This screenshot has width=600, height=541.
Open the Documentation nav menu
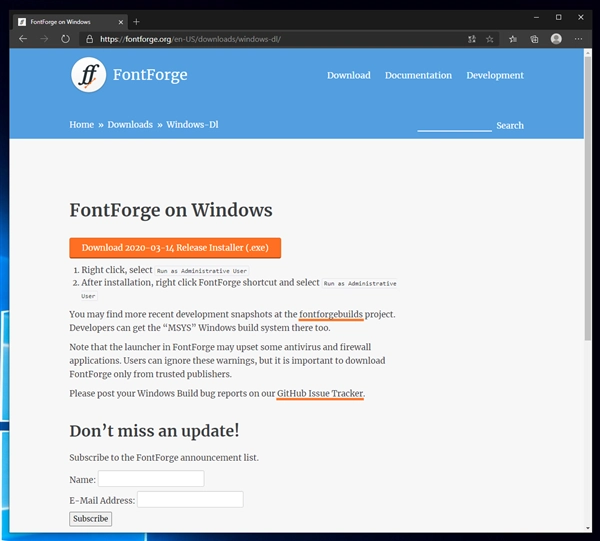click(418, 75)
